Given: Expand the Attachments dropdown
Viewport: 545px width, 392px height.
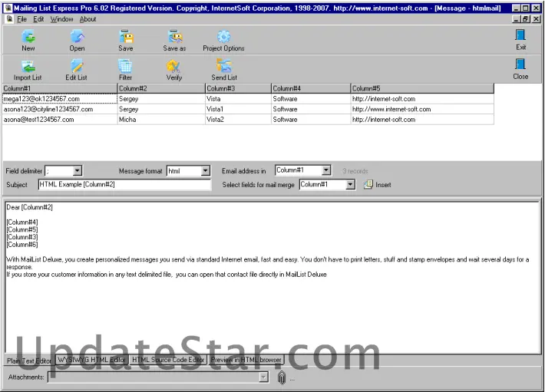Looking at the screenshot, I should (264, 377).
